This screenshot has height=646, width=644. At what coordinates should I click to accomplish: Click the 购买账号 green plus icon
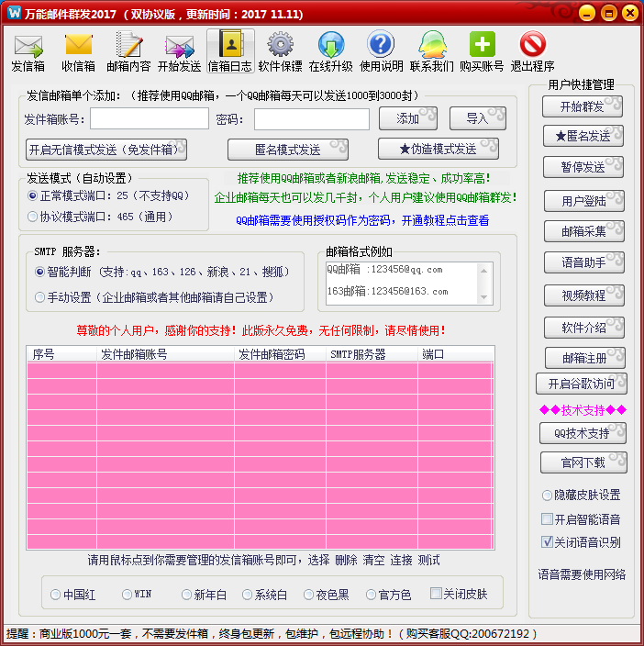(x=482, y=52)
